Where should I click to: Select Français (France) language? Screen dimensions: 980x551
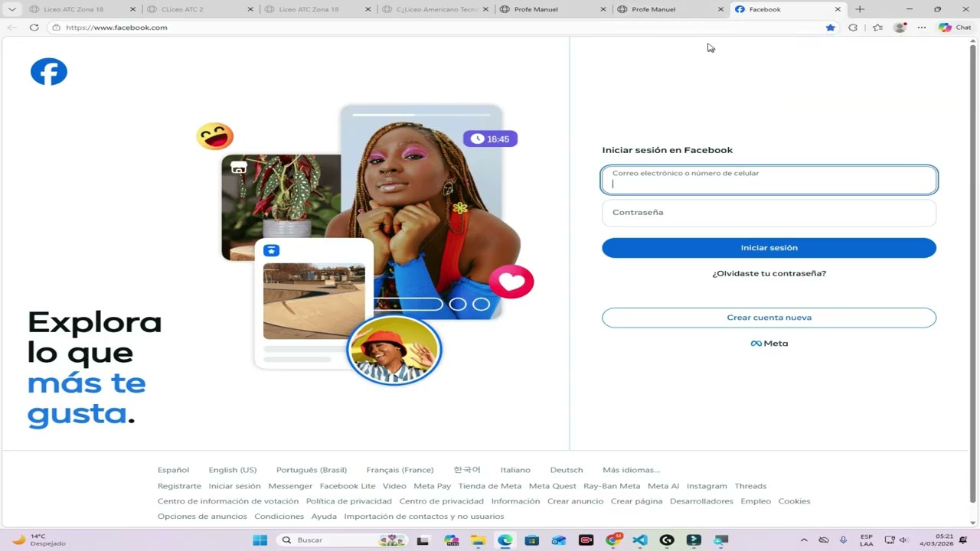point(400,470)
